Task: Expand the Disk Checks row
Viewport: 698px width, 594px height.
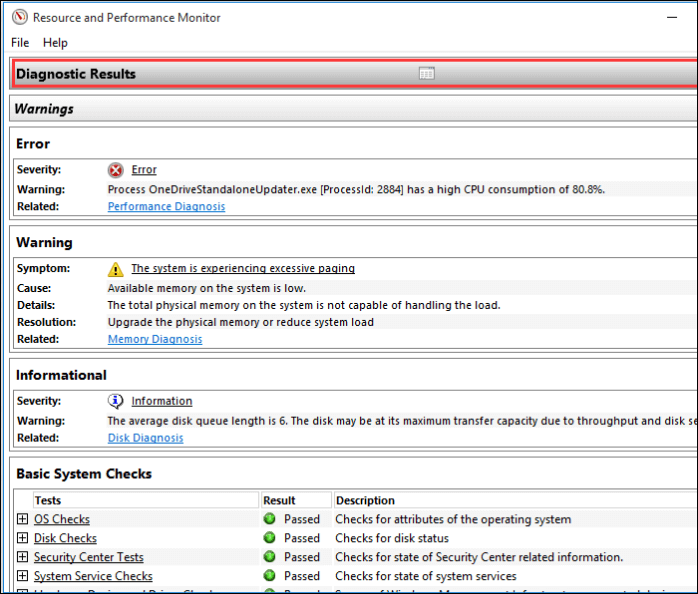Action: (22, 538)
